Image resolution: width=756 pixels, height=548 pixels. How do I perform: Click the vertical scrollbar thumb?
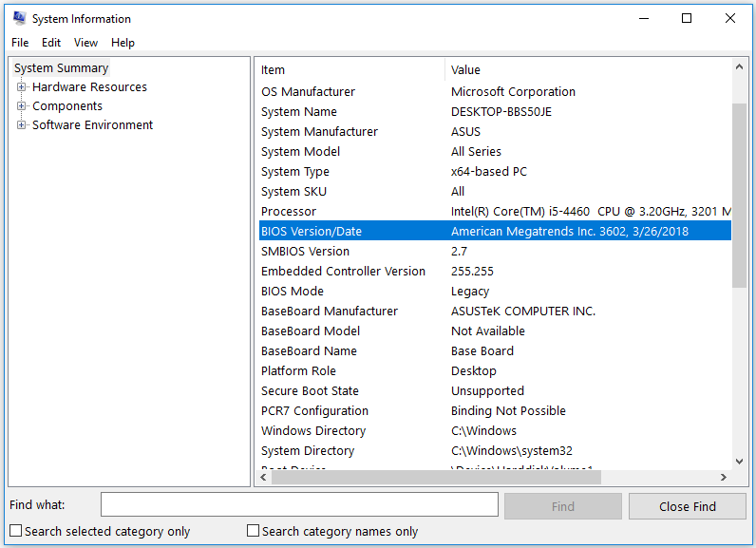click(739, 196)
